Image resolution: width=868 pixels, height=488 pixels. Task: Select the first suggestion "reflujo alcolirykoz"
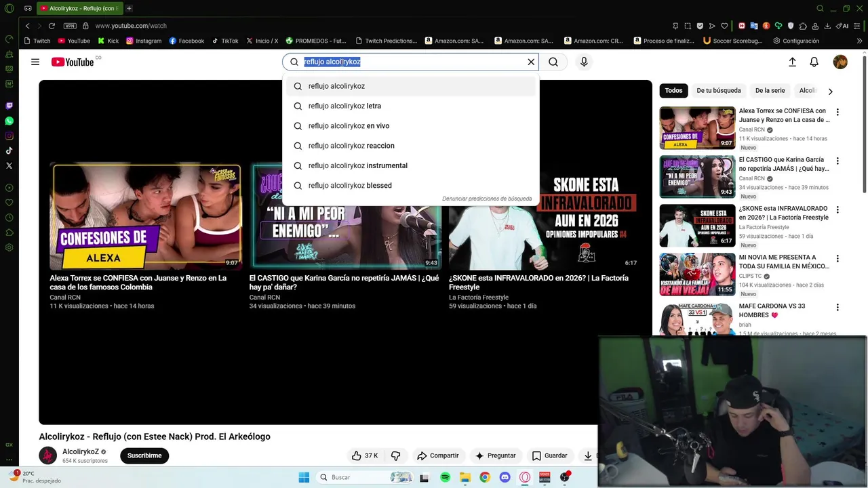(411, 86)
